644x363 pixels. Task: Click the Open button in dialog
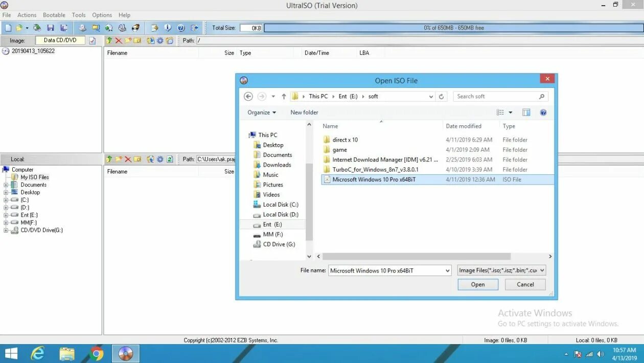(x=478, y=285)
